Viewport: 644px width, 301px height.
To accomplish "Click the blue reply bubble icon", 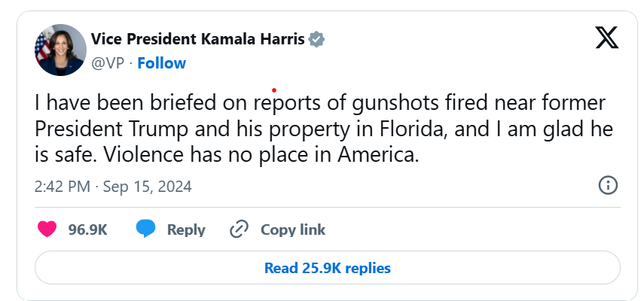I will (146, 229).
